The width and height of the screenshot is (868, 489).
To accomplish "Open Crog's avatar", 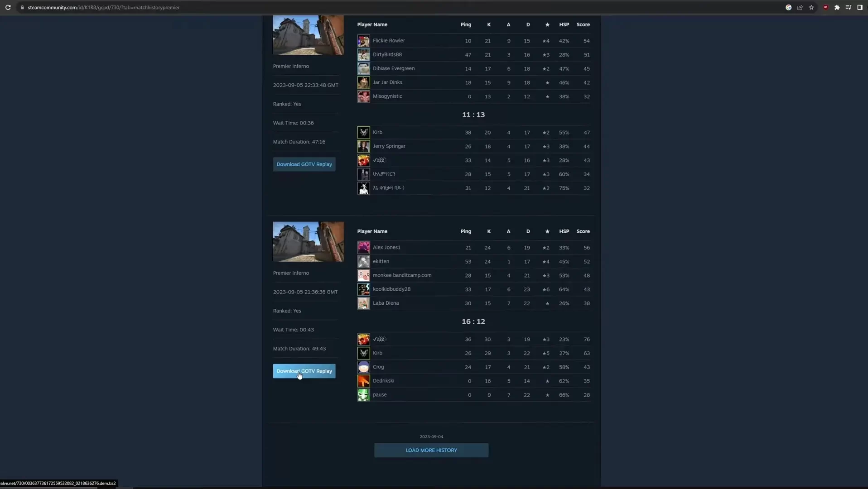I will pyautogui.click(x=363, y=367).
